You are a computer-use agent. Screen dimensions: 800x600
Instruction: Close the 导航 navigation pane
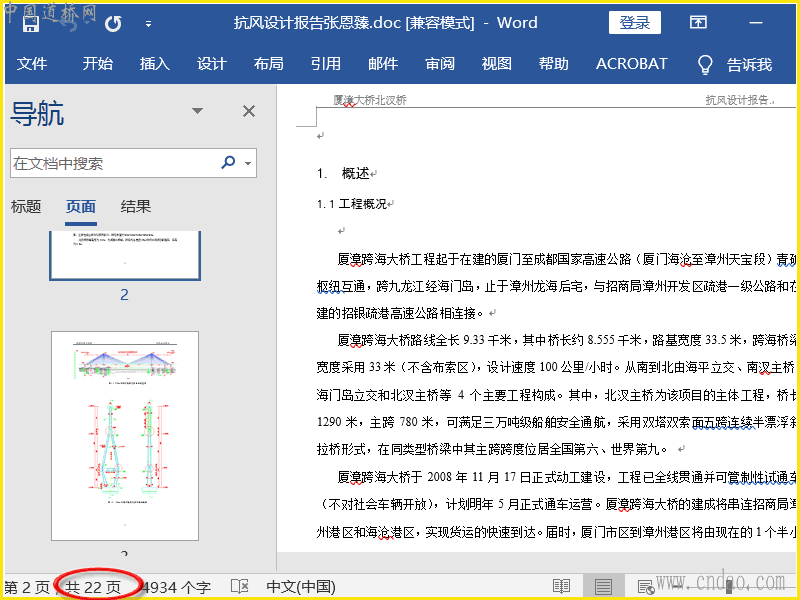click(x=249, y=112)
